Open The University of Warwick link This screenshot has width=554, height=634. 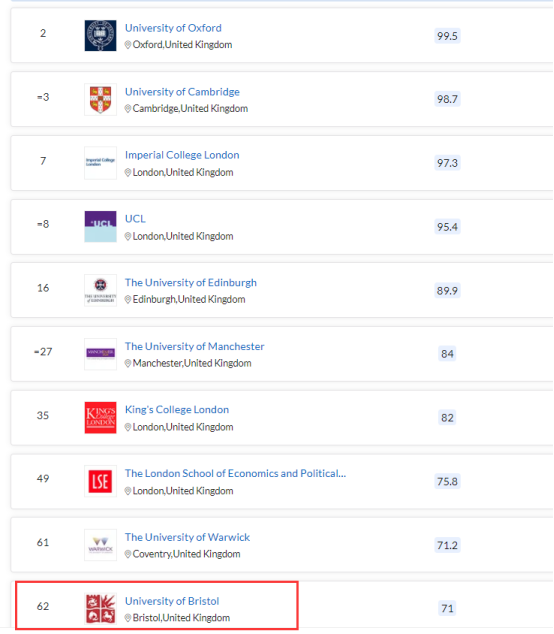tap(187, 537)
